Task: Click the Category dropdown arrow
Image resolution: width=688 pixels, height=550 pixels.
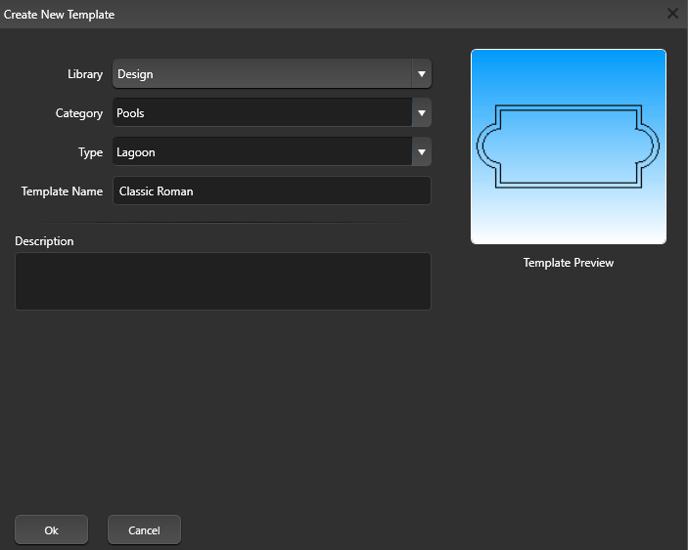Action: [421, 113]
